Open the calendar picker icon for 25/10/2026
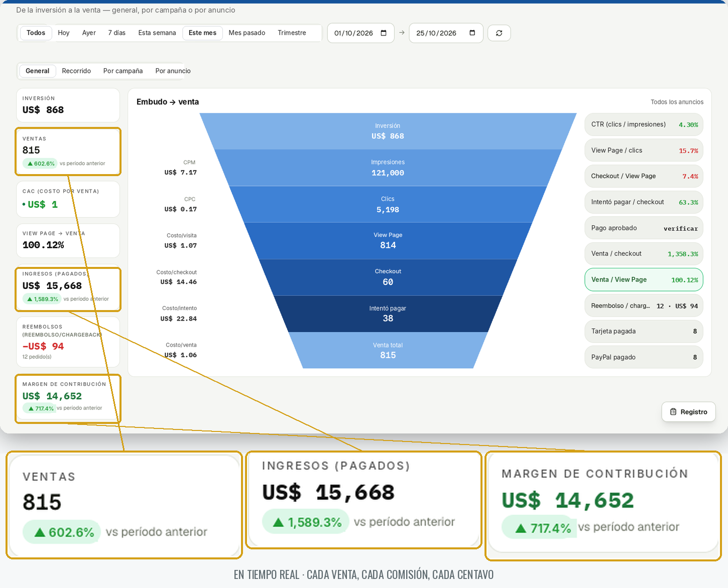 point(472,33)
